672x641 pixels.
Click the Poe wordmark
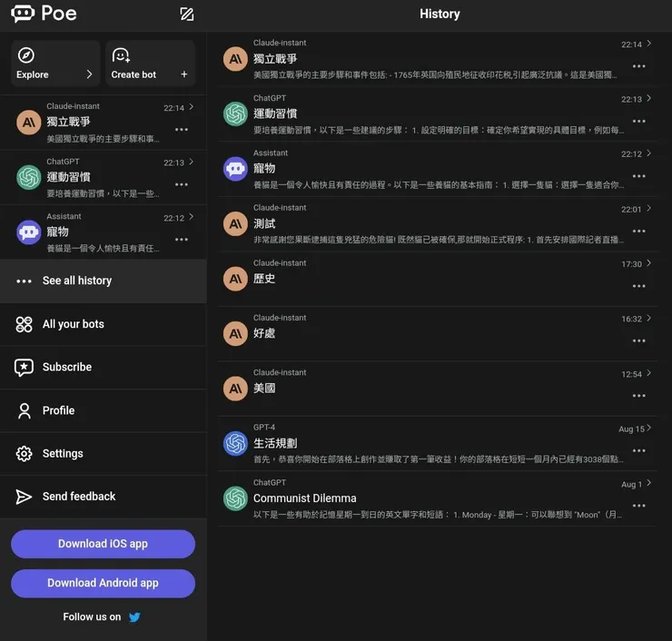click(x=59, y=14)
